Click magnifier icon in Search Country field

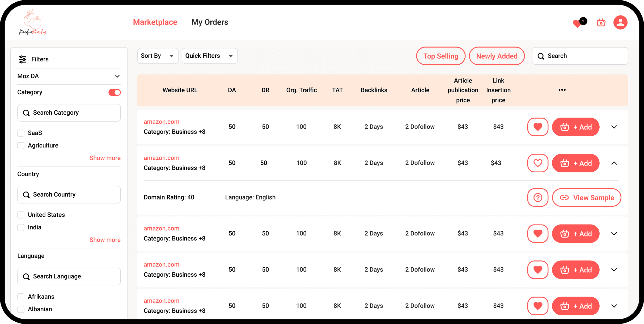tap(26, 195)
